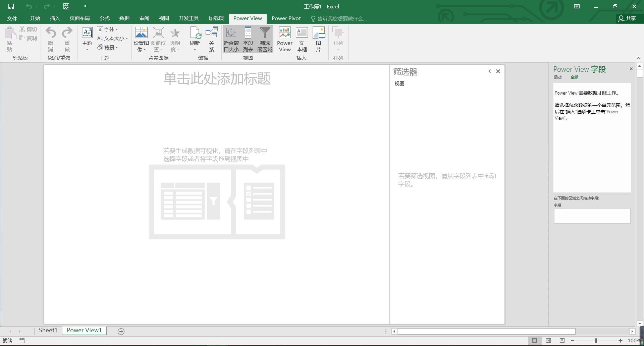The image size is (644, 346).
Task: Switch to the 公式 formulas tab
Action: pos(105,18)
